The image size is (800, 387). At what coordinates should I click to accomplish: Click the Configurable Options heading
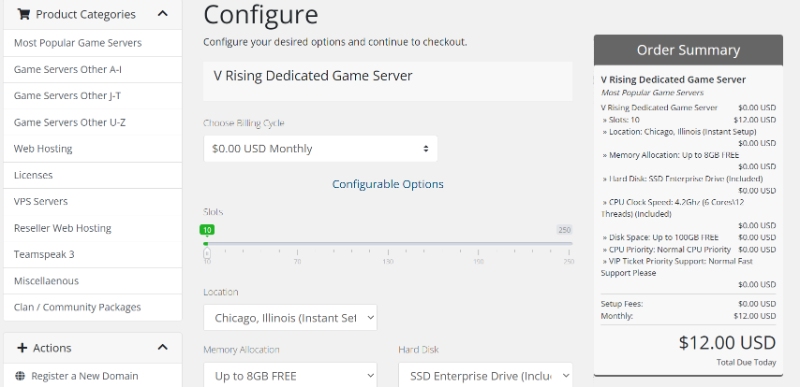[388, 184]
